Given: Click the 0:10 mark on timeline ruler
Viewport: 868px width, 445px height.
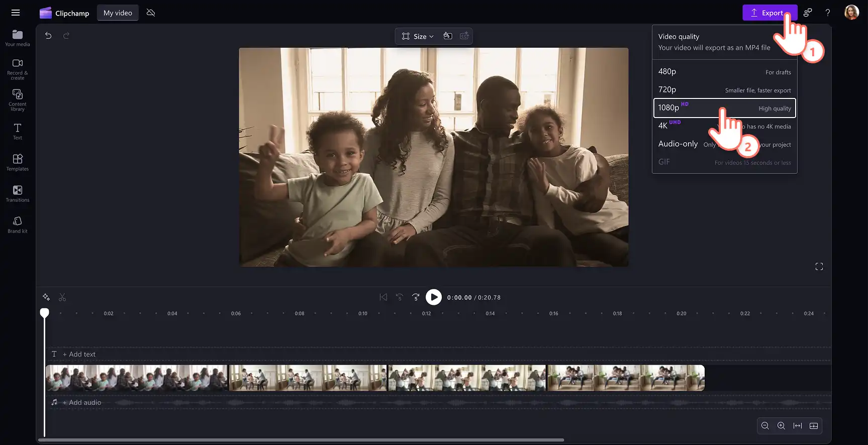Looking at the screenshot, I should click(x=363, y=313).
